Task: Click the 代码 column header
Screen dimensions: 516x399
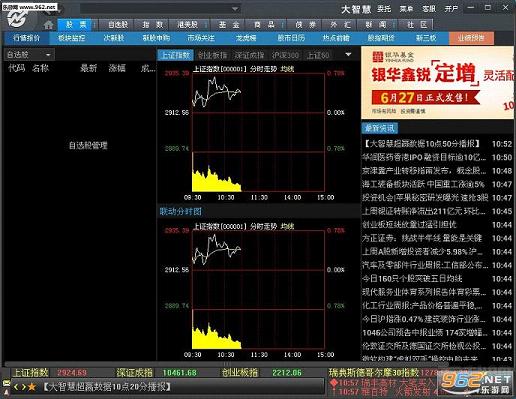Action: click(x=17, y=68)
